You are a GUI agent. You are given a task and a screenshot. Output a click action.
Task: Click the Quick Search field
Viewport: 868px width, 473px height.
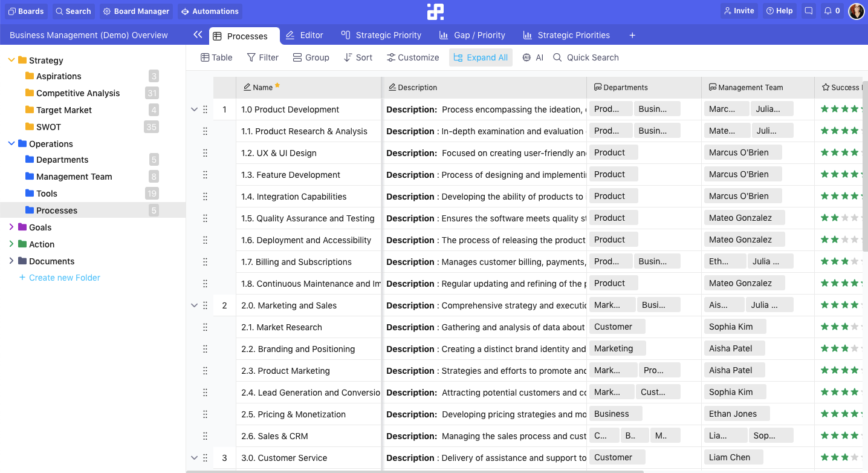[592, 57]
